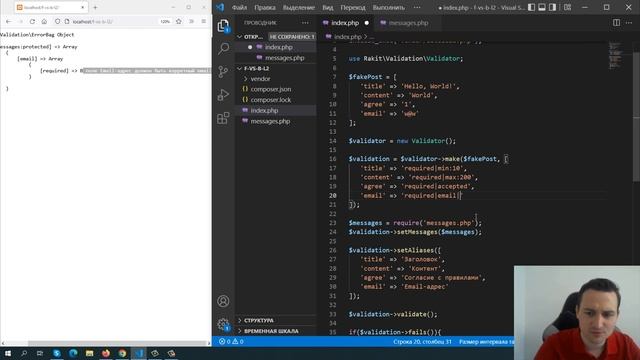
Task: Open the Вид menu
Action: (x=327, y=7)
